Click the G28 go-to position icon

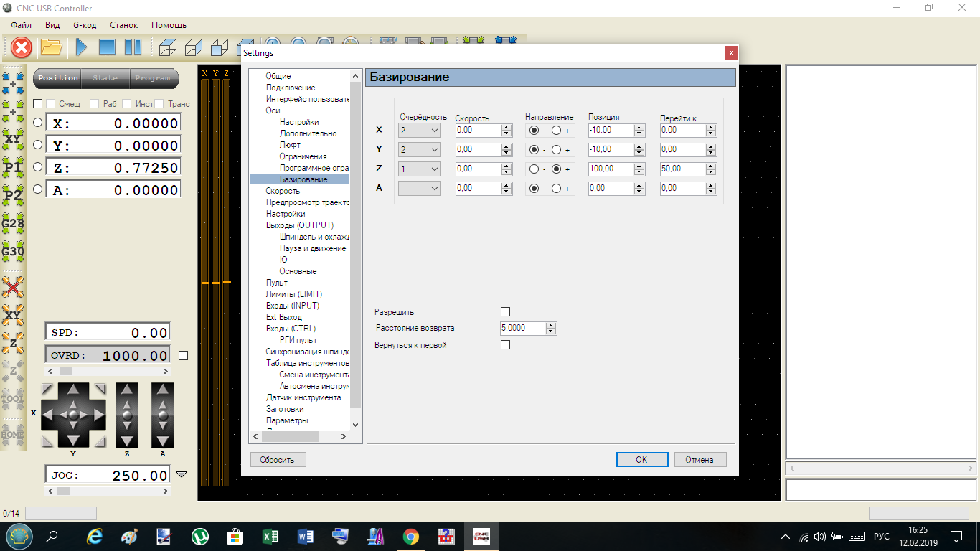13,224
